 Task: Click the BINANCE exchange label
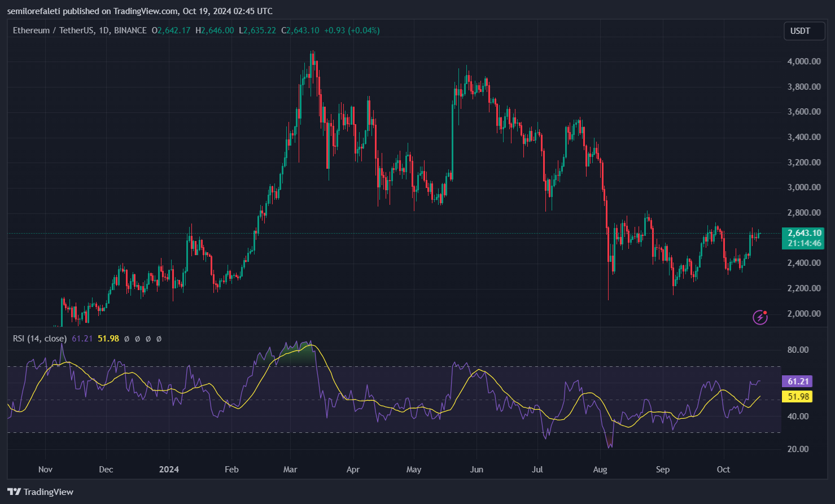(x=130, y=30)
